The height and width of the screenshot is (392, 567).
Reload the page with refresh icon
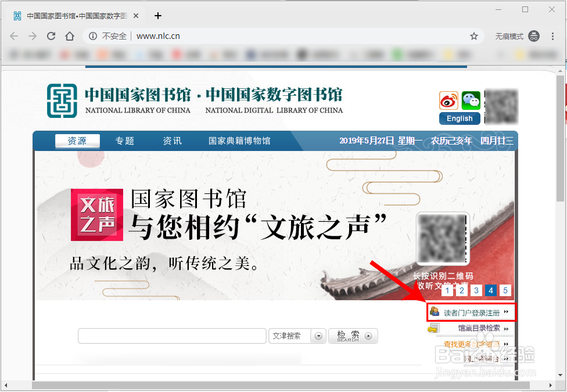point(51,36)
